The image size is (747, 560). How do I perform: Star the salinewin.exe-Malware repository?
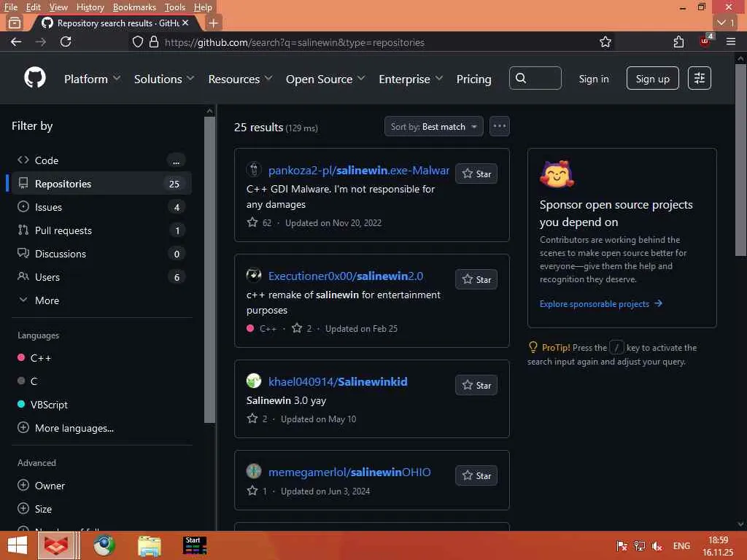(476, 174)
